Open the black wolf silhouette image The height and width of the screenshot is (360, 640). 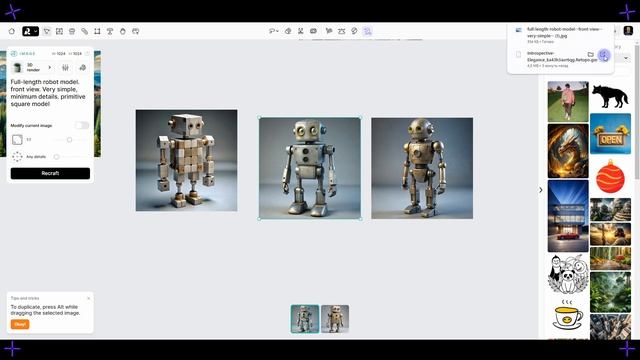pos(610,96)
